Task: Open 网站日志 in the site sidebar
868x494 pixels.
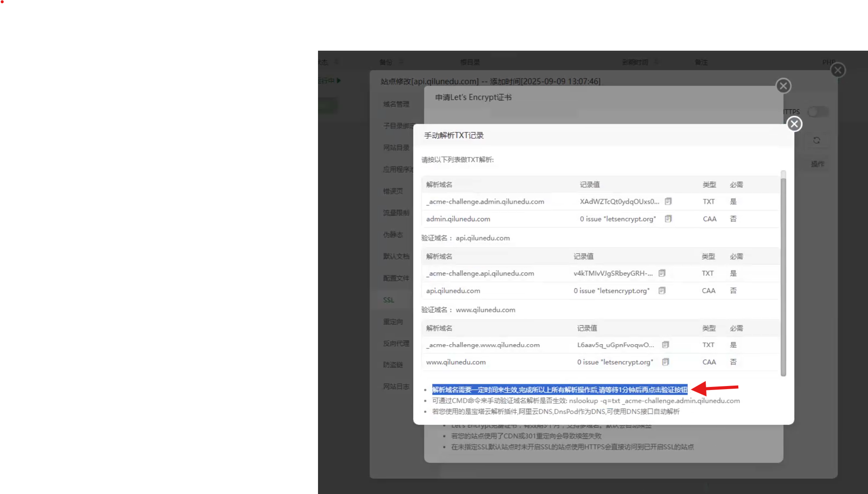Action: [x=396, y=386]
